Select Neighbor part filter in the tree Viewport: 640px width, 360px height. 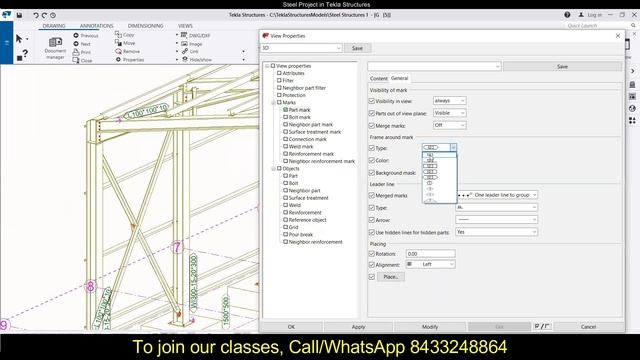[x=304, y=88]
